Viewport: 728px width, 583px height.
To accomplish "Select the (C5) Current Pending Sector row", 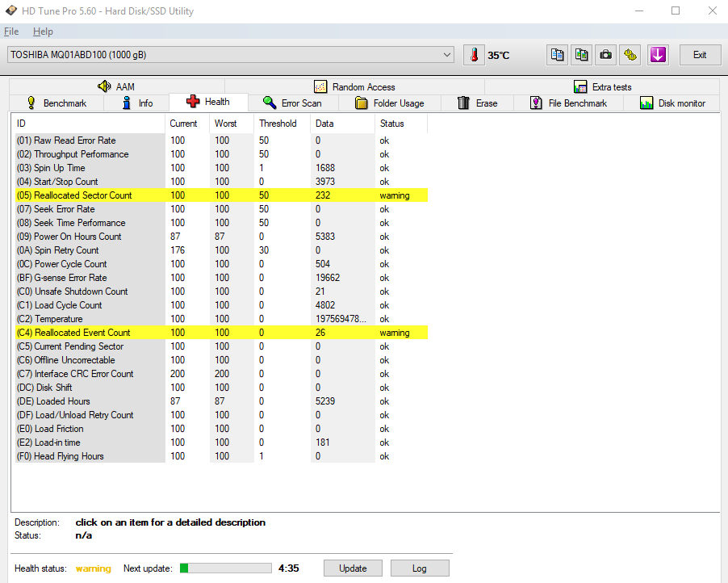I will [221, 346].
